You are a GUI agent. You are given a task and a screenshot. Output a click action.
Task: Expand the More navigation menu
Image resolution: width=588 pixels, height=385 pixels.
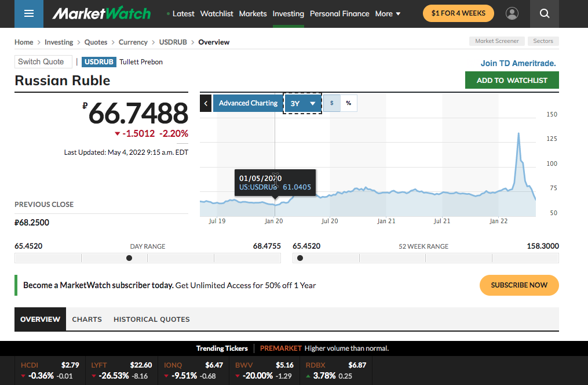click(x=388, y=14)
